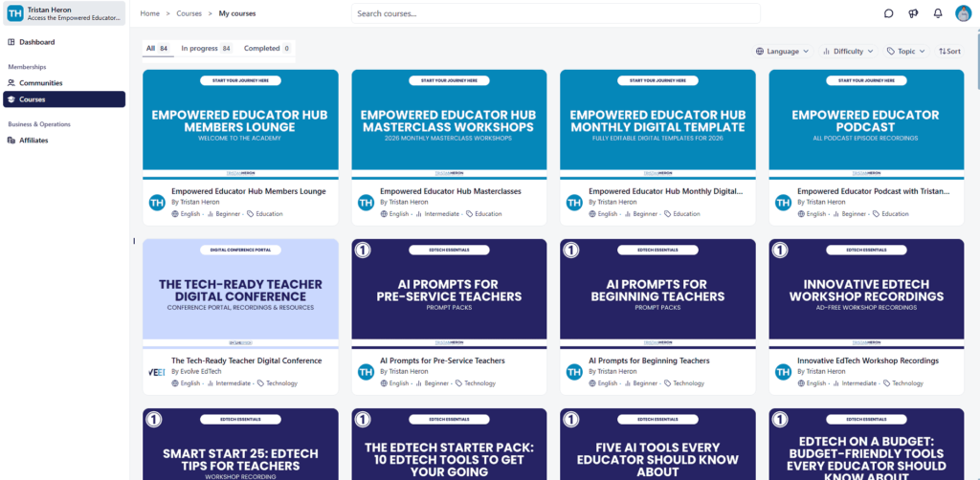
Task: Open the Sort options
Action: pos(949,52)
